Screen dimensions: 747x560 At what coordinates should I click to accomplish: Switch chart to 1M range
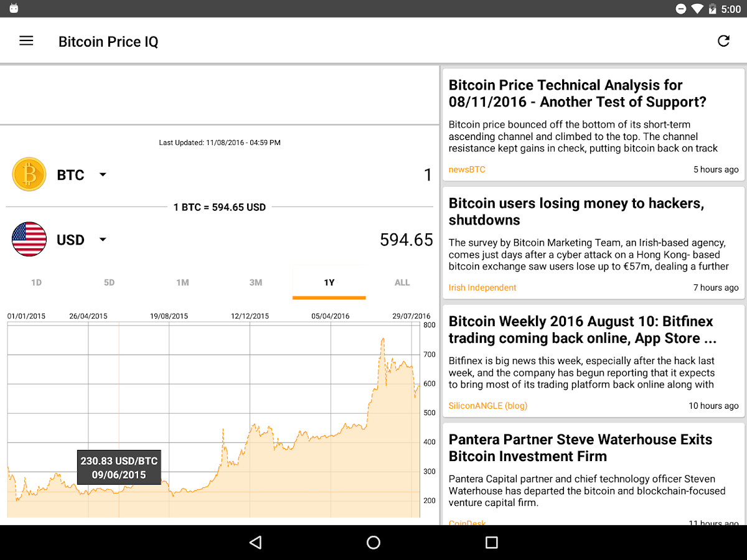182,282
